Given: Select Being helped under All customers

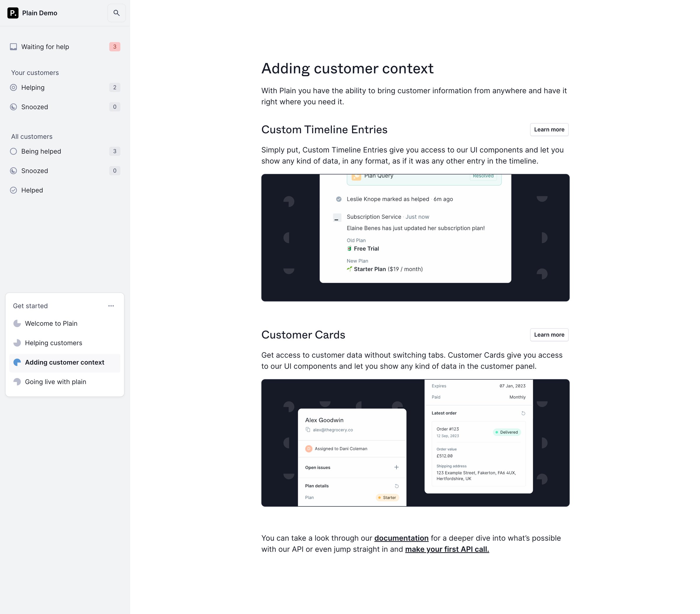Looking at the screenshot, I should pos(65,151).
